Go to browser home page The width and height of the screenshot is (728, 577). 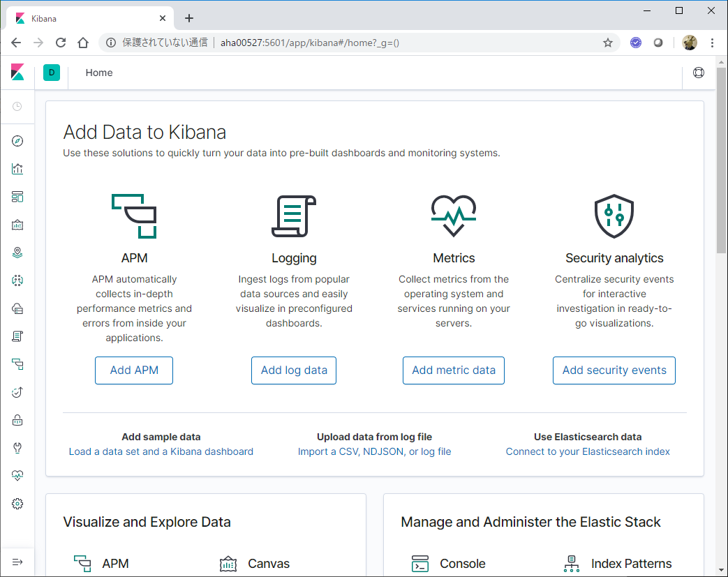click(x=83, y=43)
